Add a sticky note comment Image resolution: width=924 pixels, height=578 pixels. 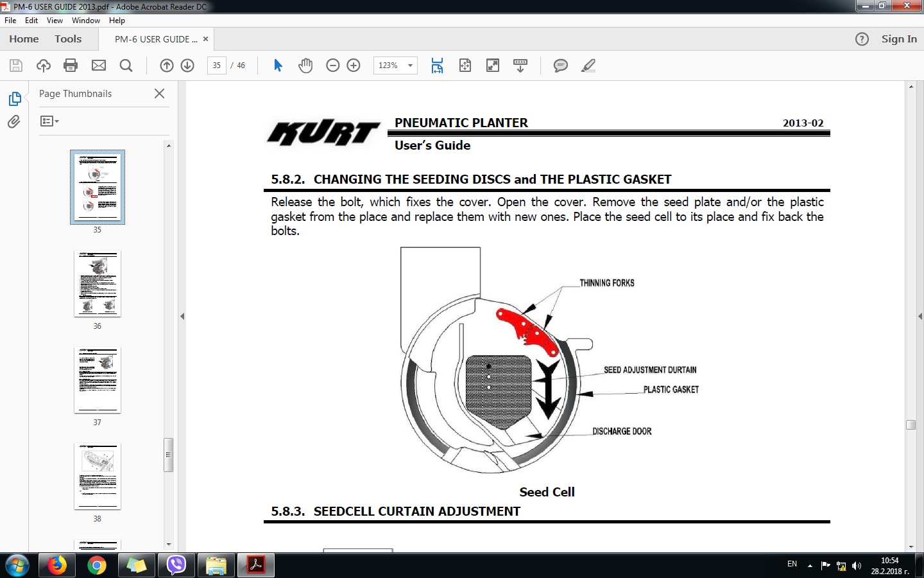click(561, 66)
